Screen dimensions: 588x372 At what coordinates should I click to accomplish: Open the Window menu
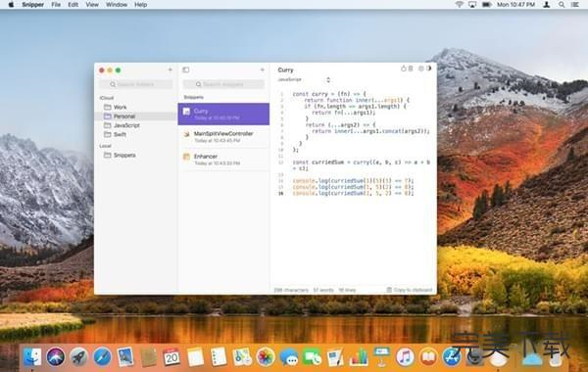pyautogui.click(x=117, y=5)
